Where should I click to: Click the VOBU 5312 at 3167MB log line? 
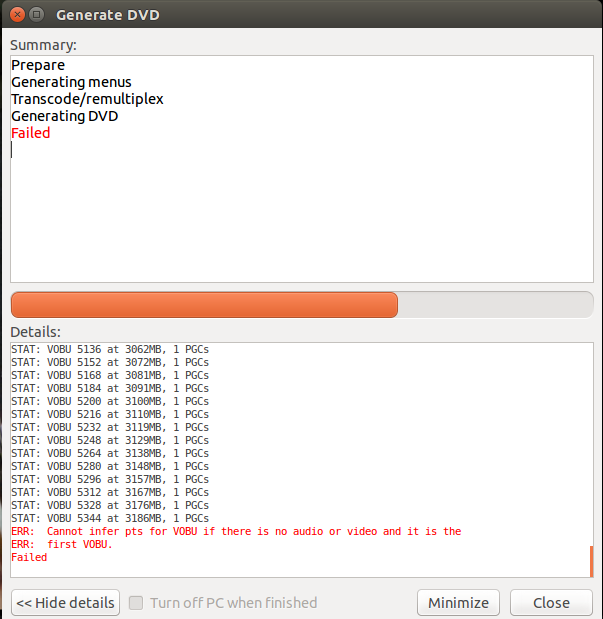(110, 492)
